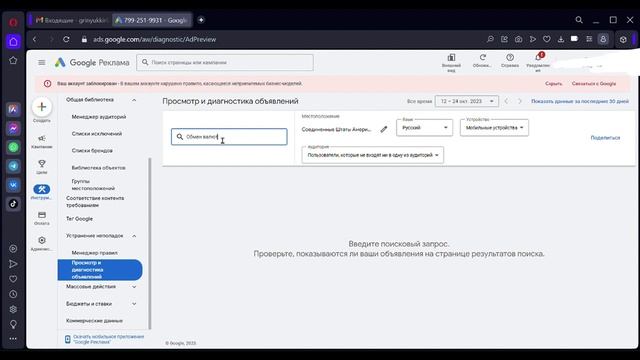Click browser downloads icon

click(561, 39)
